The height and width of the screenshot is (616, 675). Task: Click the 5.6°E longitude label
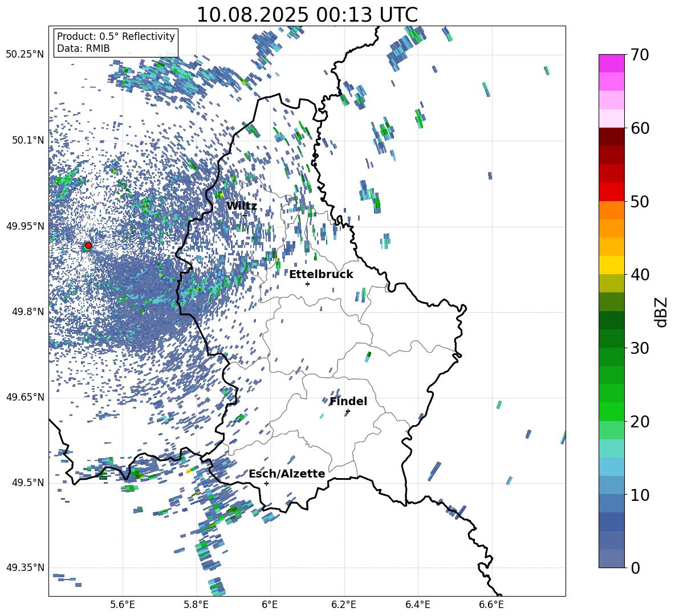click(x=123, y=605)
